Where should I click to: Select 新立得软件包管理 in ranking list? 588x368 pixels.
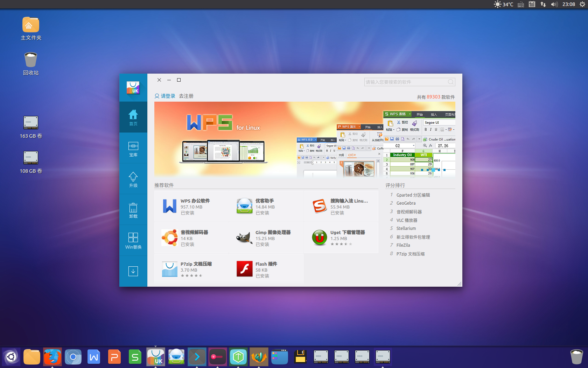click(x=413, y=237)
